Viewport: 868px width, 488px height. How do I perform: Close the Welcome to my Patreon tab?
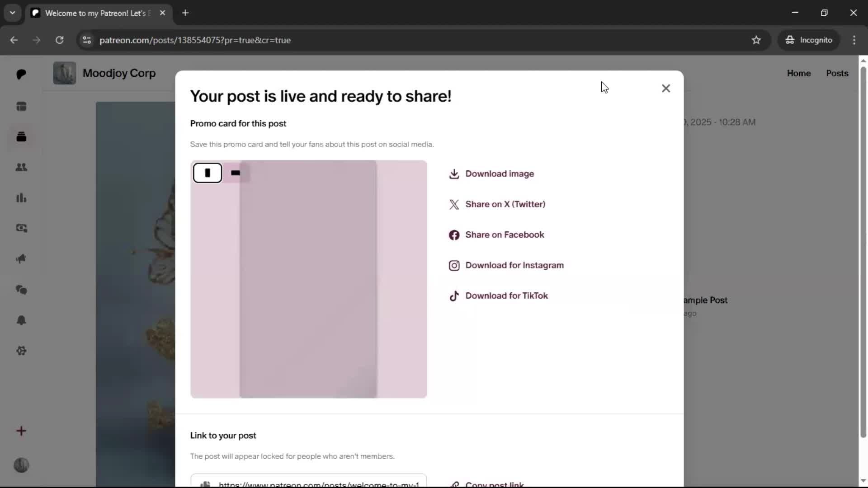click(162, 13)
